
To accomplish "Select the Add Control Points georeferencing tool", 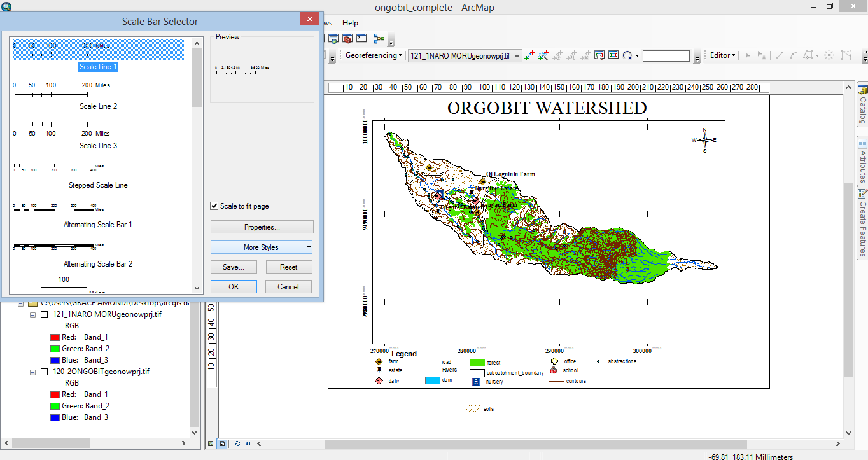I will (529, 55).
